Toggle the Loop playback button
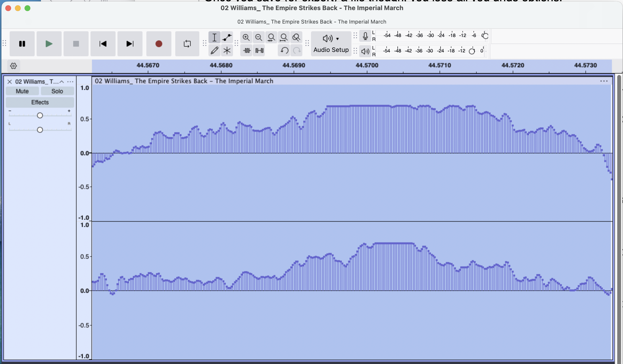Viewport: 623px width, 364px height. click(187, 44)
